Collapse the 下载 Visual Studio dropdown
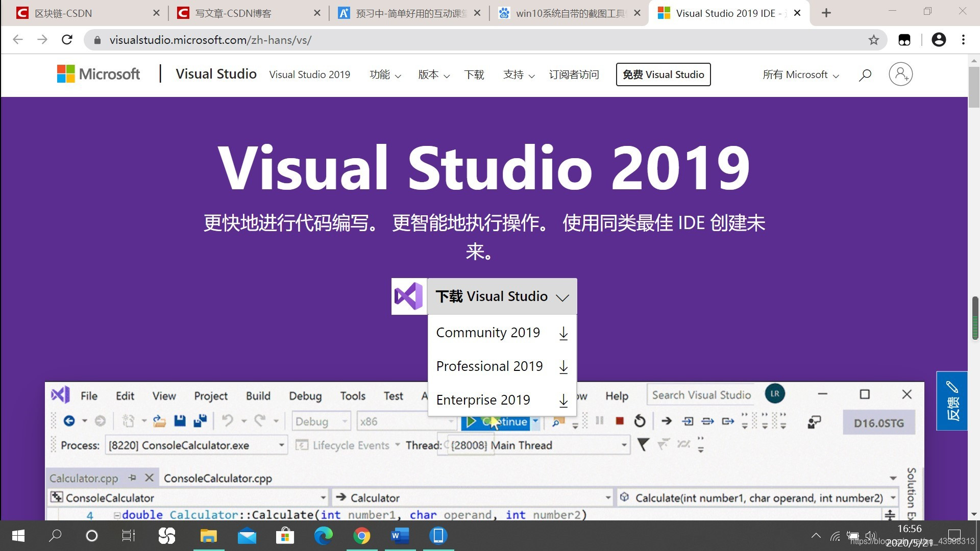This screenshot has height=551, width=980. [502, 296]
